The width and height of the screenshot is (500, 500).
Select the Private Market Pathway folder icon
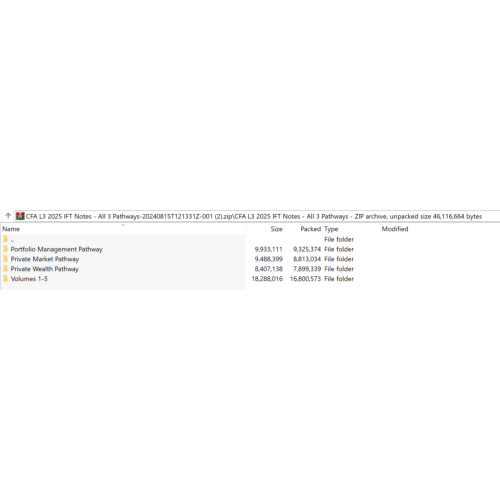pyautogui.click(x=5, y=259)
